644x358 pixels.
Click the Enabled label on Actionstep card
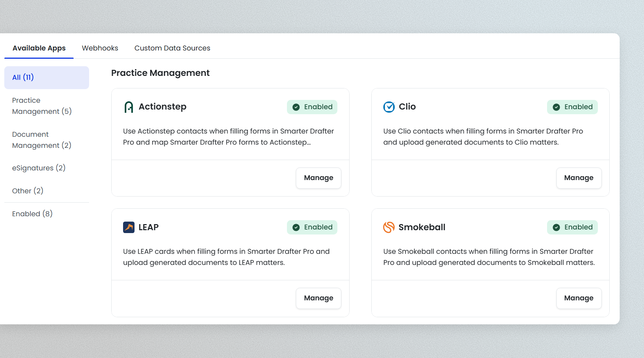(x=318, y=107)
